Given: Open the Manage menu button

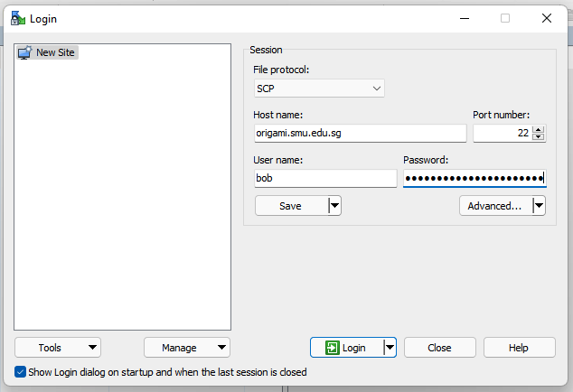Looking at the screenshot, I should pos(187,348).
